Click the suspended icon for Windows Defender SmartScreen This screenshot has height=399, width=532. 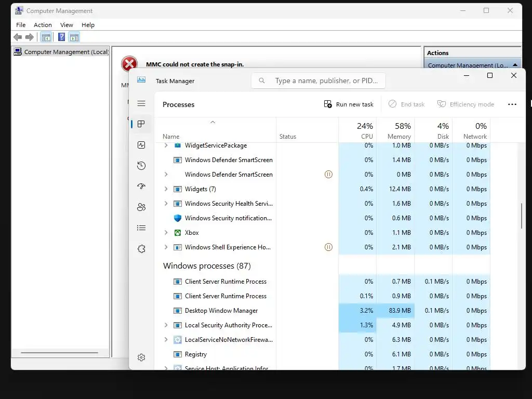click(x=328, y=175)
